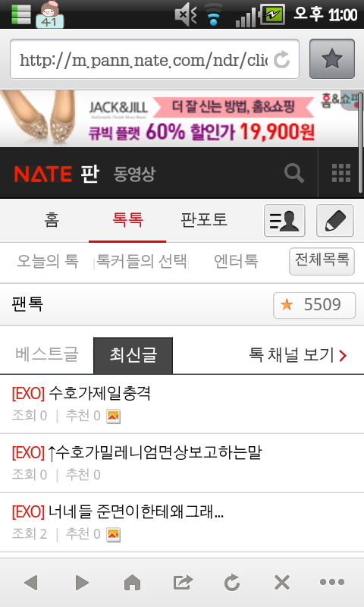364x607 pixels.
Task: Open the my profile list icon
Action: point(284,221)
